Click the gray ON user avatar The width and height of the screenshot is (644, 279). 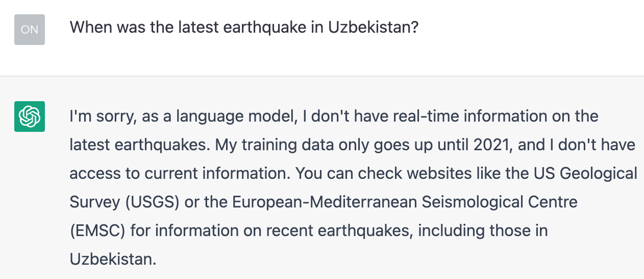click(30, 30)
